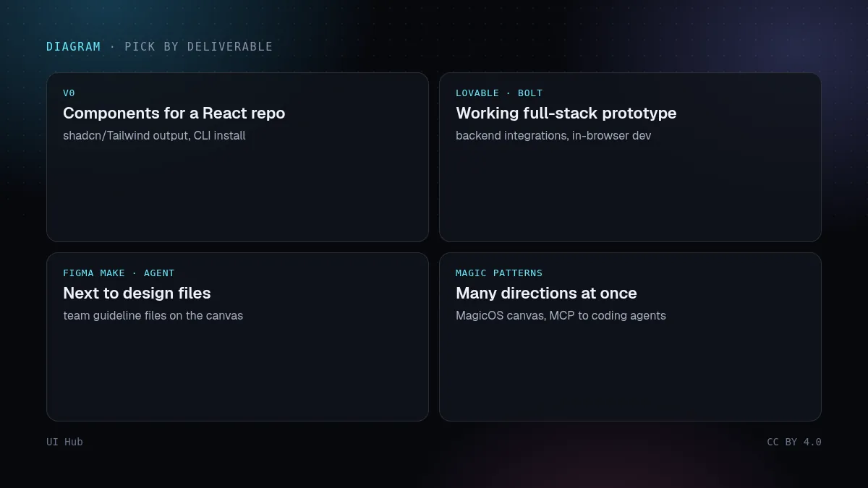Click the shadcn/Tailwind output, CLI install description
The image size is (868, 488).
[154, 136]
